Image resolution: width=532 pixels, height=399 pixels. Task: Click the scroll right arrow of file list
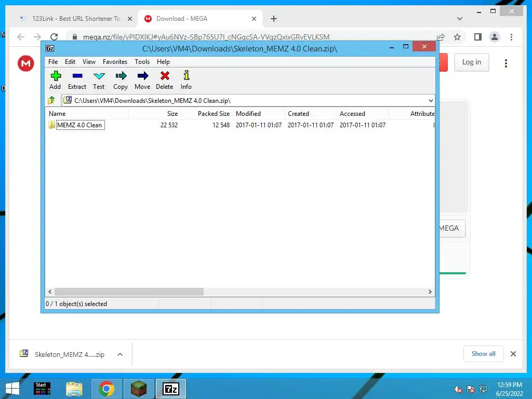(430, 292)
